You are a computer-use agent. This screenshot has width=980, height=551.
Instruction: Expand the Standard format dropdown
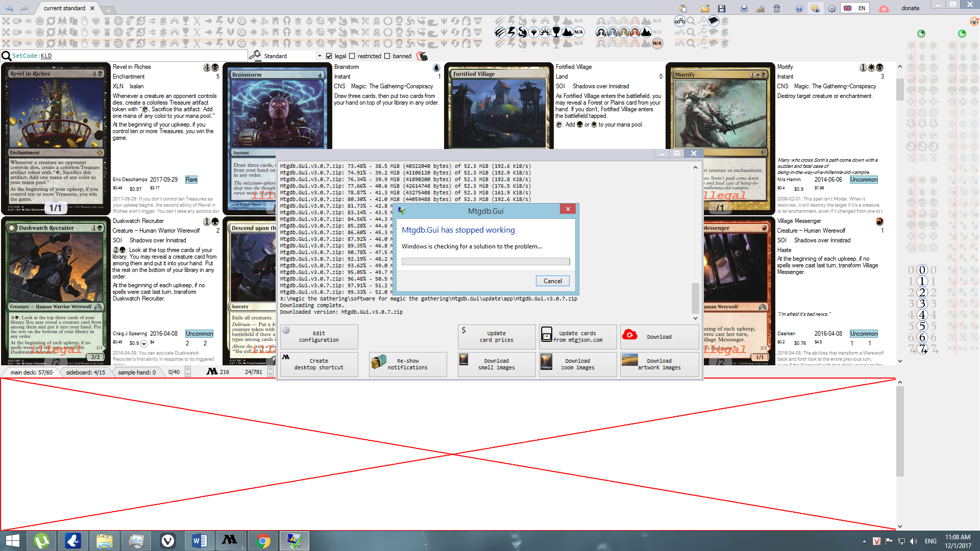pos(320,56)
